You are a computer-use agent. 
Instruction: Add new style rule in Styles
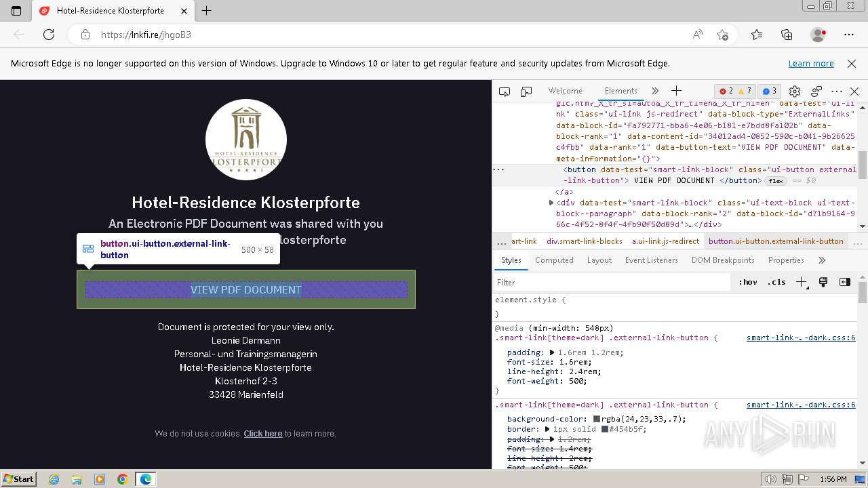(x=802, y=283)
